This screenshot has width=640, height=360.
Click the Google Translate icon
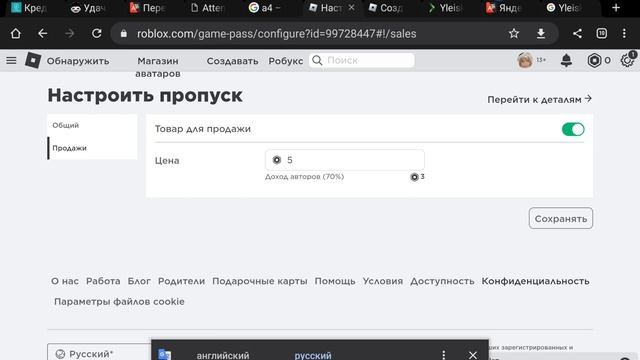(165, 354)
